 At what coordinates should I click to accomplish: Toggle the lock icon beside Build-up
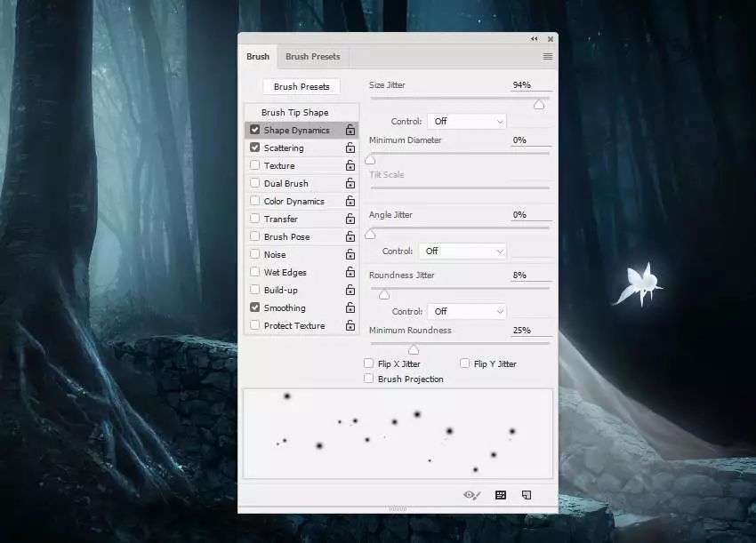pyautogui.click(x=350, y=290)
